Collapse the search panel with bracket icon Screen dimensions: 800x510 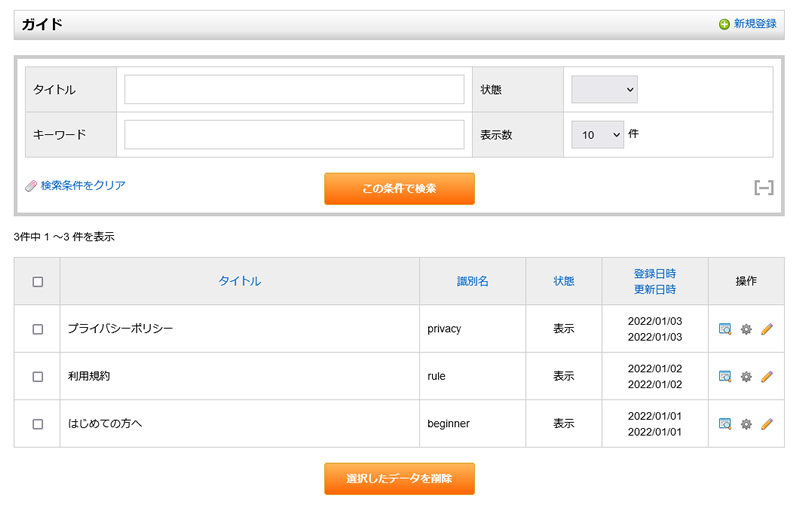coord(764,188)
